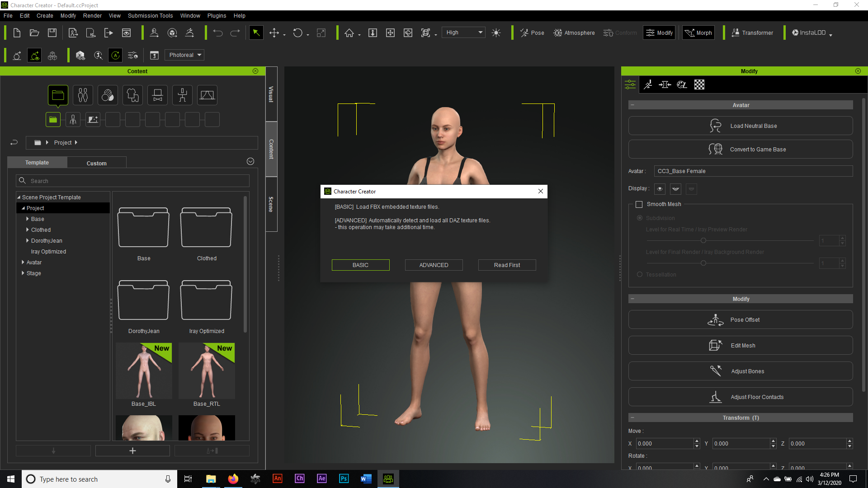Viewport: 868px width, 488px height.
Task: Toggle the third Display icon
Action: (691, 189)
